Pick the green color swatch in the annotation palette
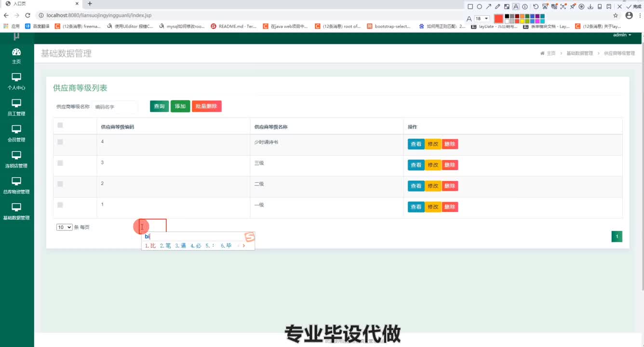 click(527, 16)
